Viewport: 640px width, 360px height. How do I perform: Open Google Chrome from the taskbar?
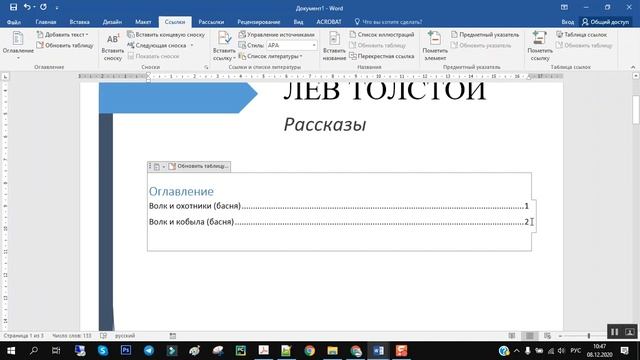[309, 351]
